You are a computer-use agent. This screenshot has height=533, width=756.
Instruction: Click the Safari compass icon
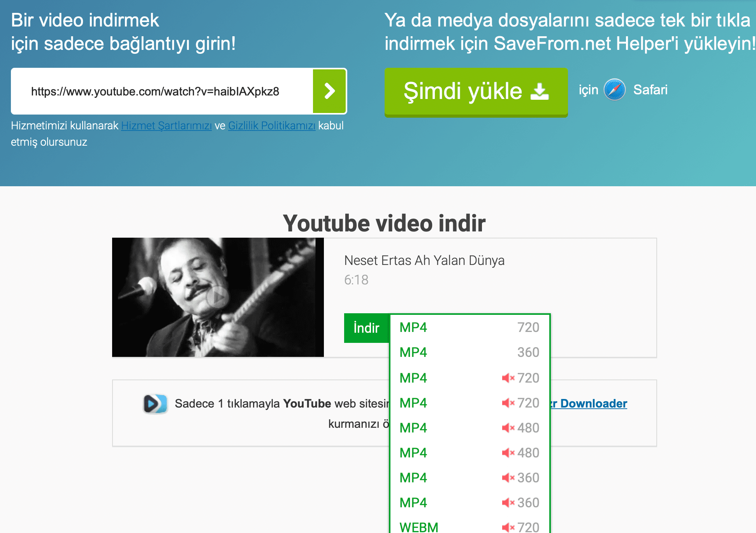pos(615,90)
